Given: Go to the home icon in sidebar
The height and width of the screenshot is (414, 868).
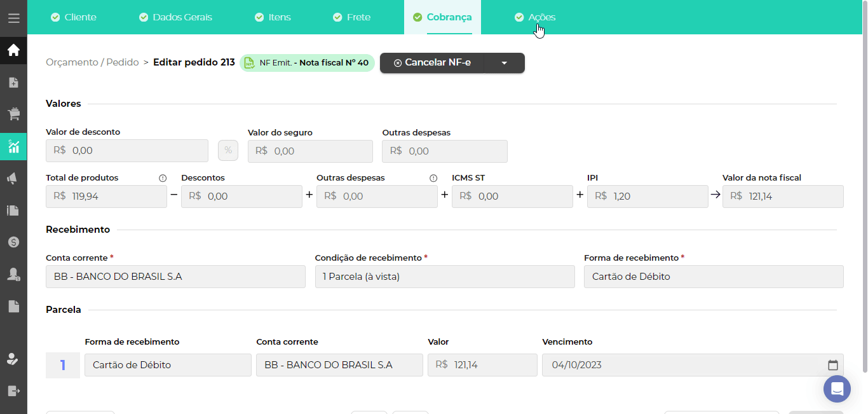Looking at the screenshot, I should [13, 50].
